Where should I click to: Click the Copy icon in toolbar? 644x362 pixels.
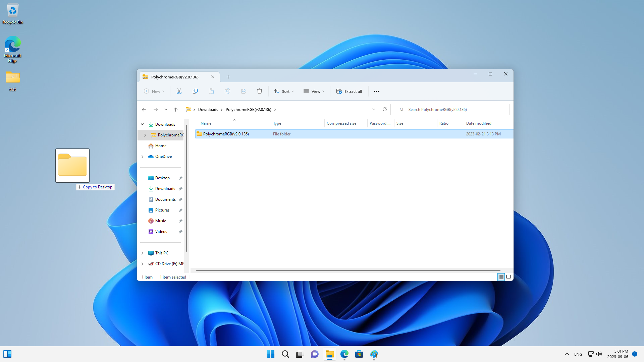pos(195,91)
